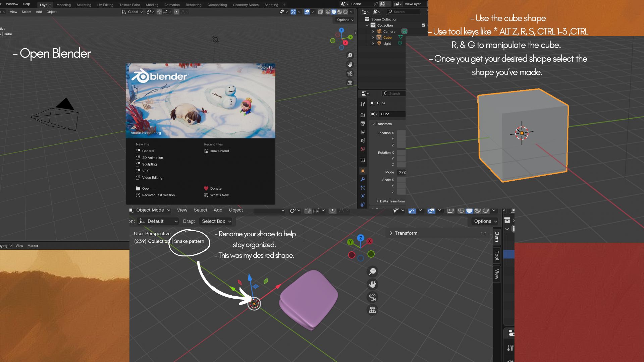The image size is (644, 362).
Task: Toggle snapping magnet icon in top header
Action: pyautogui.click(x=159, y=12)
